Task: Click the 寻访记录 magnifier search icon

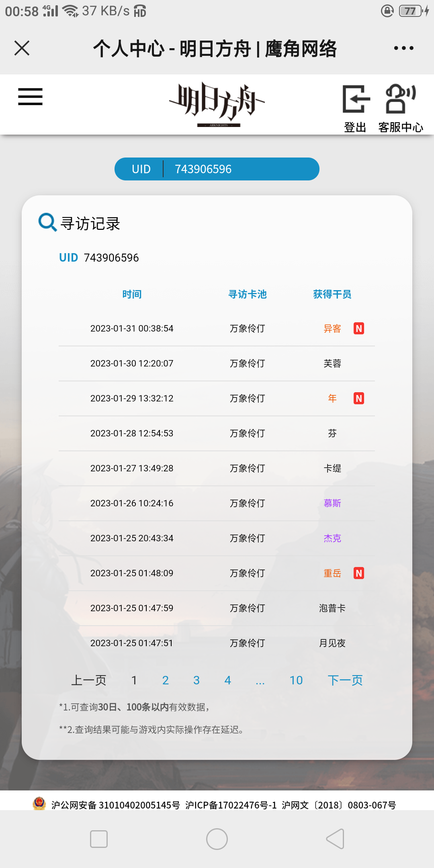Action: click(x=47, y=222)
